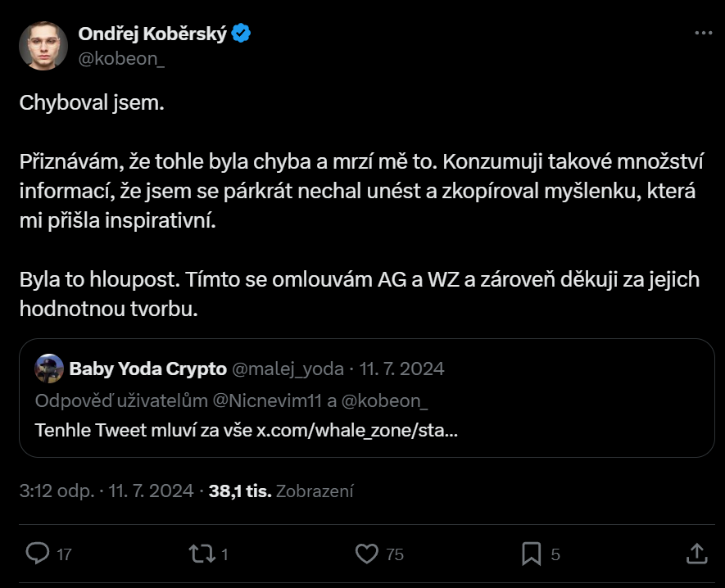The height and width of the screenshot is (588, 725).
Task: Click the share upload icon
Action: coord(696,554)
